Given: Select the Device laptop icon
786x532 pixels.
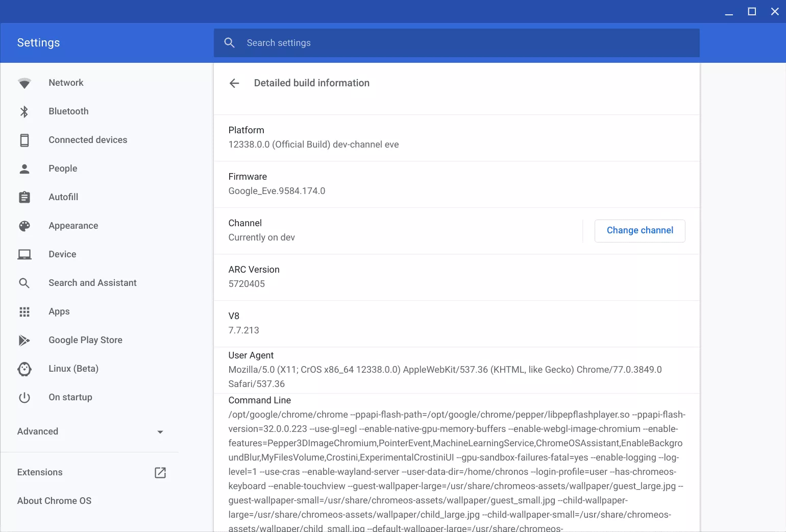Looking at the screenshot, I should (24, 255).
